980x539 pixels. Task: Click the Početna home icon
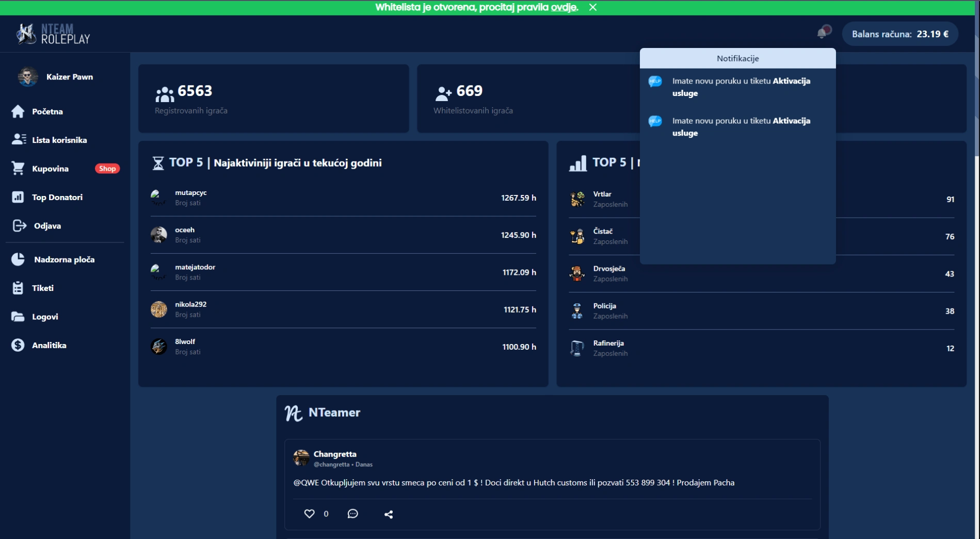(18, 111)
